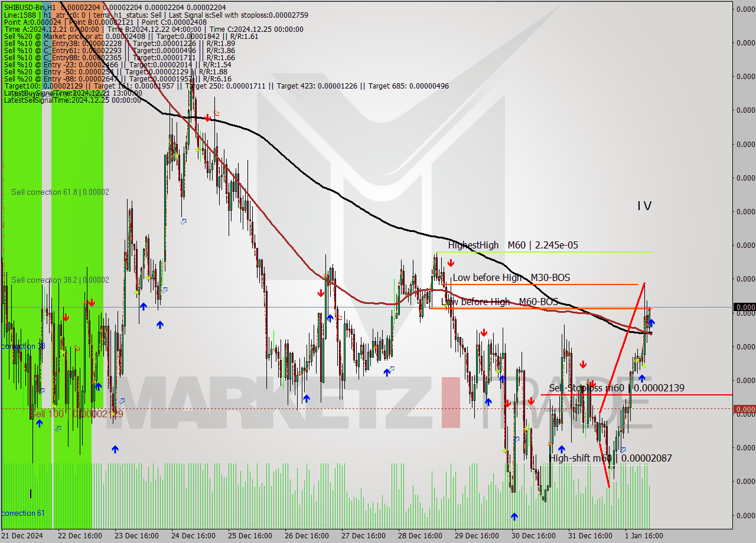Click the Sell correction 38.2 label
Screen dimensions: 756x543
tap(60, 280)
